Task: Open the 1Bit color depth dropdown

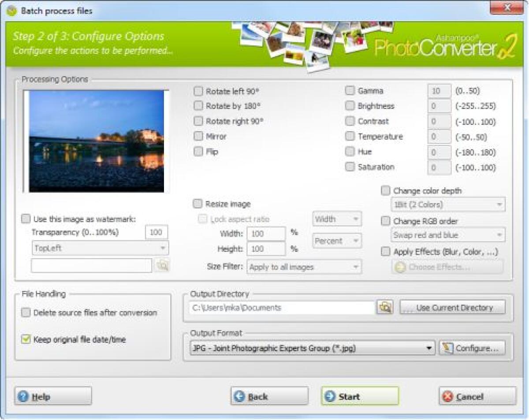Action: (500, 204)
